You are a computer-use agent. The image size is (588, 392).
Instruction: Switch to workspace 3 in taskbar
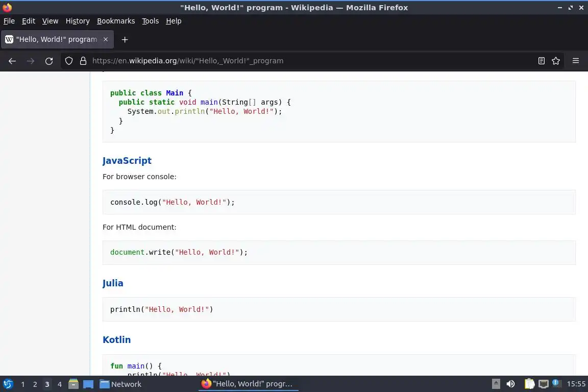click(x=47, y=384)
